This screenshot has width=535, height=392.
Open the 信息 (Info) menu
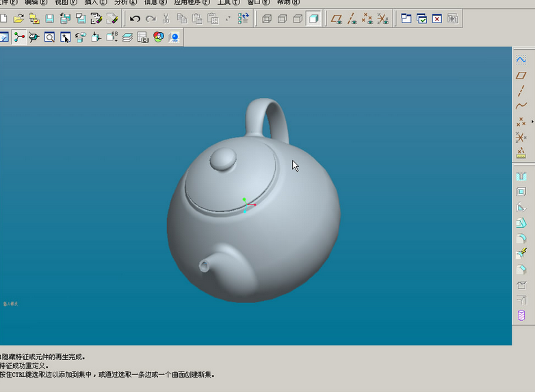[x=155, y=3]
